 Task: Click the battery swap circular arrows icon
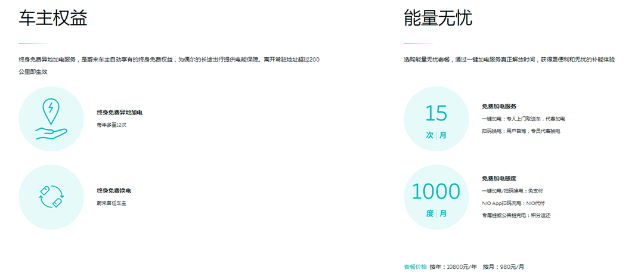[x=51, y=197]
